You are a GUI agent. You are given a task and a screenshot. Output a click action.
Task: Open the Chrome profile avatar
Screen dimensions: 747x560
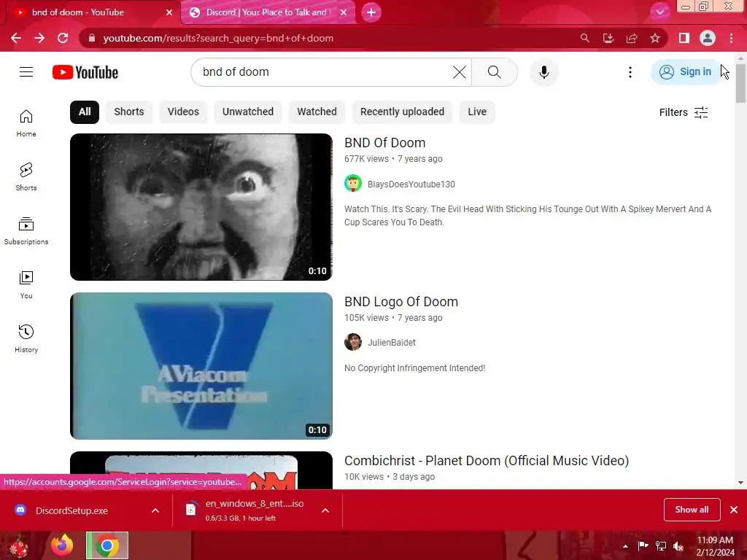pos(708,38)
